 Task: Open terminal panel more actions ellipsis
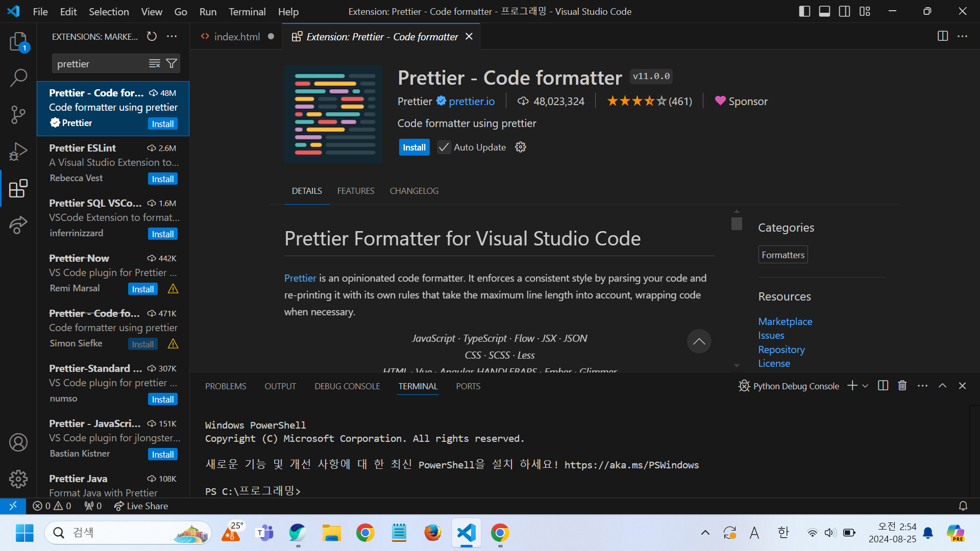pos(922,386)
